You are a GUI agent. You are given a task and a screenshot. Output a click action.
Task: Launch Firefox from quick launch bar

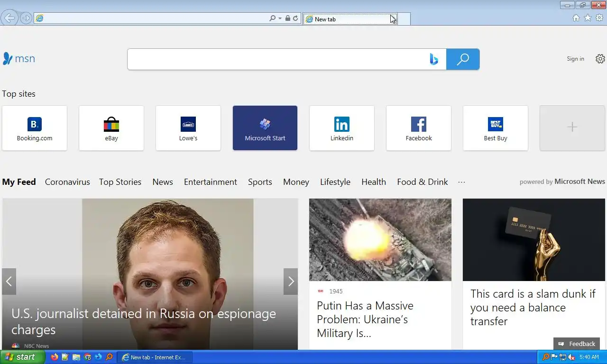coord(55,357)
